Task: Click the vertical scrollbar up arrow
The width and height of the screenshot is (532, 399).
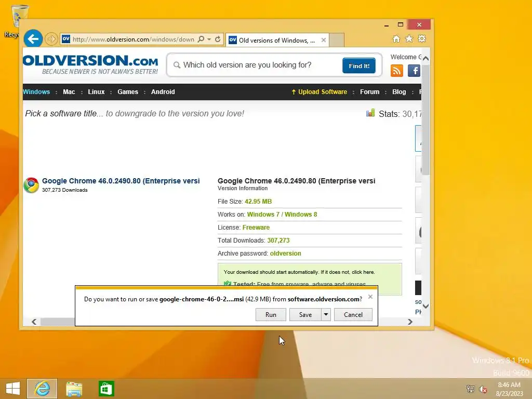Action: point(426,58)
